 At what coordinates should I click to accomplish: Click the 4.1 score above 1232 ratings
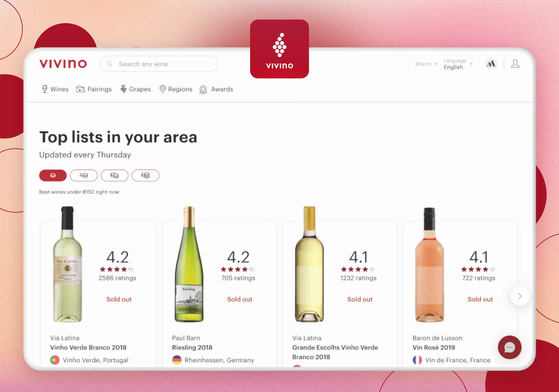click(x=358, y=257)
